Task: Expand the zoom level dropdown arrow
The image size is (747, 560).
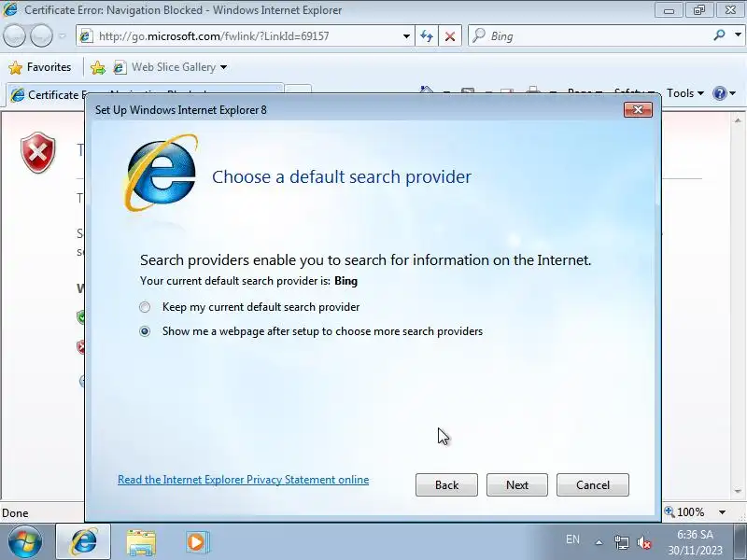Action: pos(722,512)
